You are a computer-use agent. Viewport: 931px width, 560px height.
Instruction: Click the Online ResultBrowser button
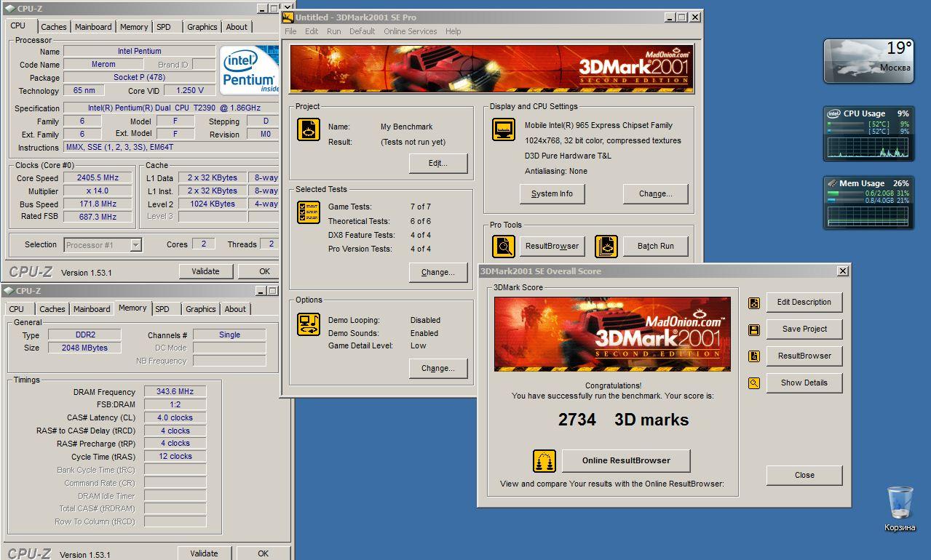point(626,460)
